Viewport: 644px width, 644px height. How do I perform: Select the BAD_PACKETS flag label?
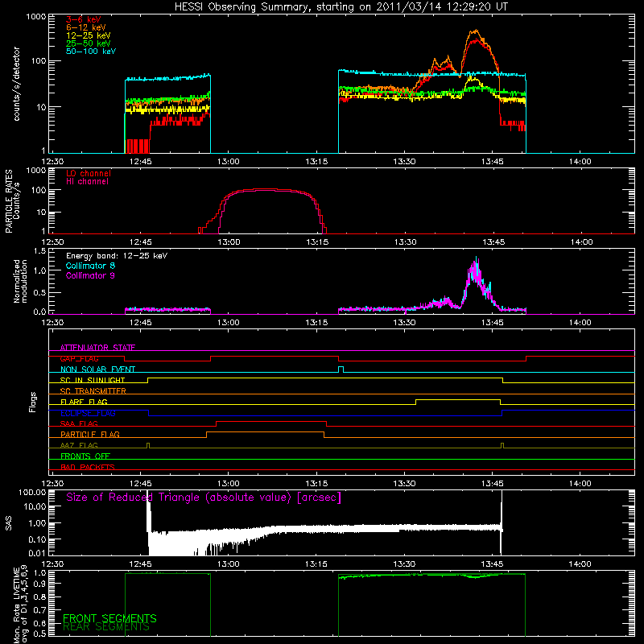click(x=88, y=467)
